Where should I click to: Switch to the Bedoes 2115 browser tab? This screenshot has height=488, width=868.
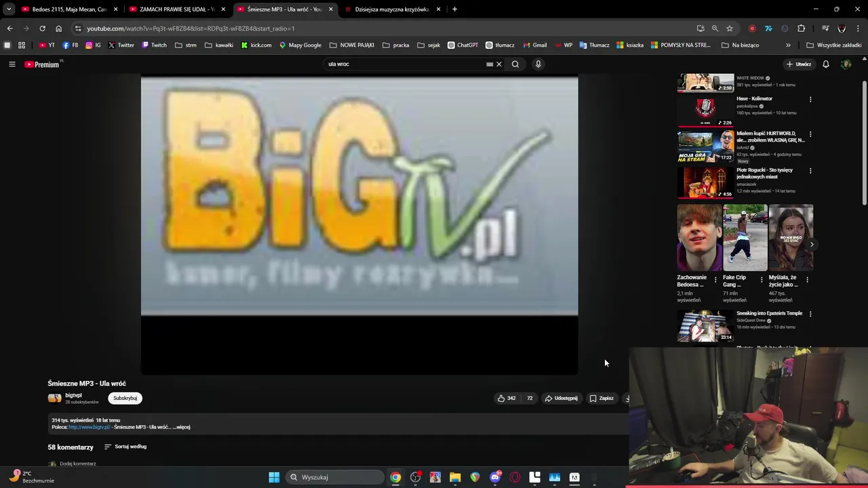click(x=68, y=9)
